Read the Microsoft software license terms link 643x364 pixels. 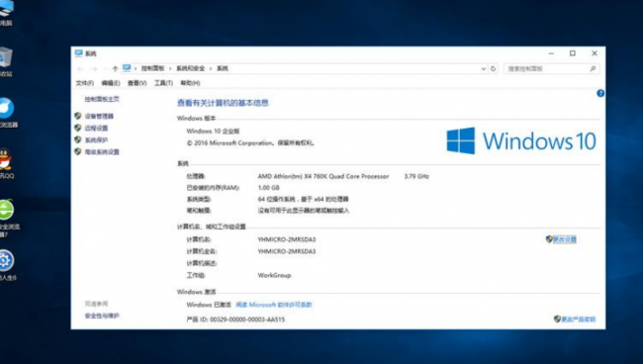click(x=274, y=305)
